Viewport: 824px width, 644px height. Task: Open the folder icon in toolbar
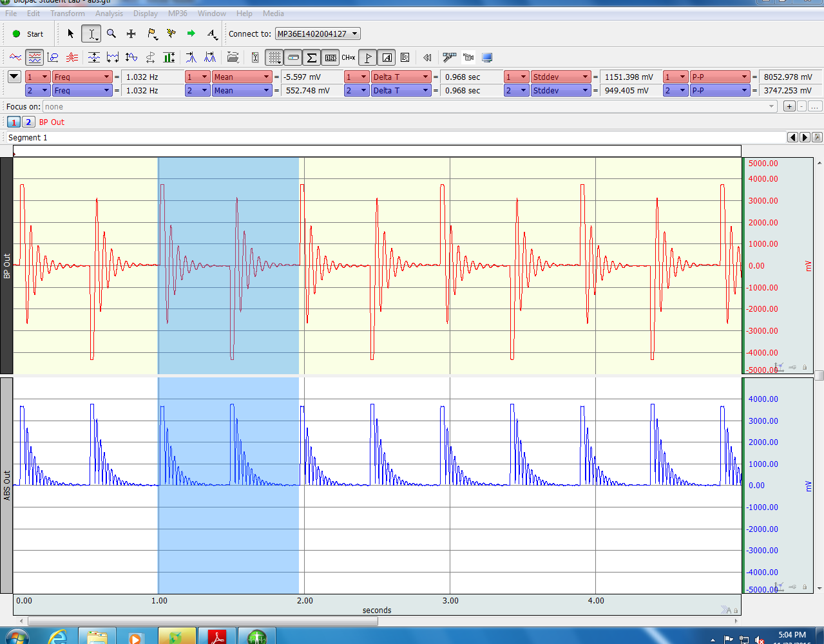click(233, 57)
